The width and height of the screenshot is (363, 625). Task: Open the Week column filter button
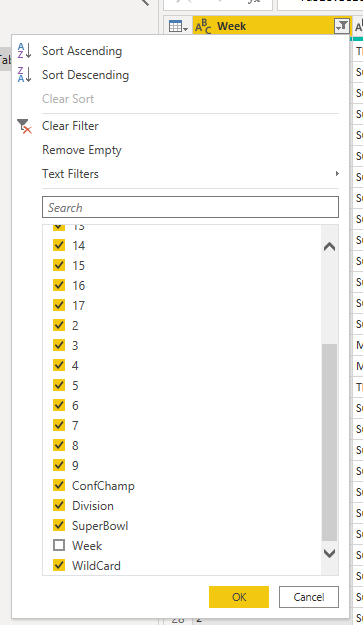342,26
